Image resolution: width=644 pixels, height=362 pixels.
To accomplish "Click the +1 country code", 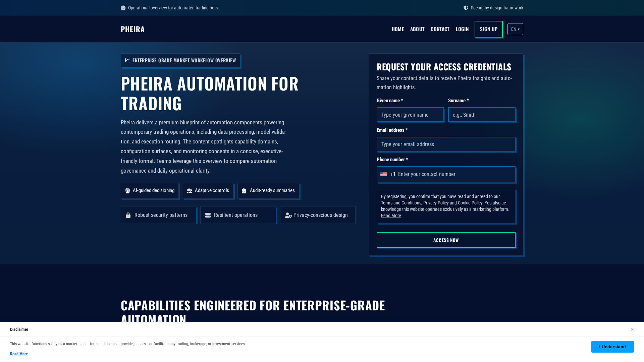I will (x=393, y=174).
